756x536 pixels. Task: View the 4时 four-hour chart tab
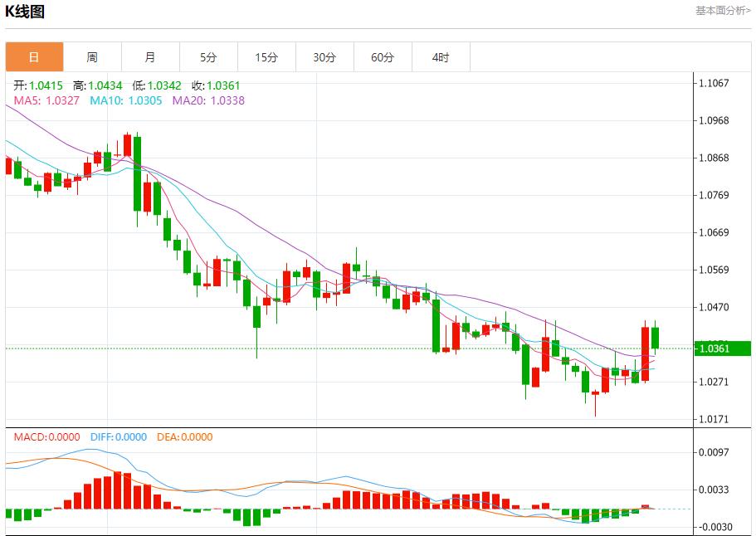click(441, 57)
